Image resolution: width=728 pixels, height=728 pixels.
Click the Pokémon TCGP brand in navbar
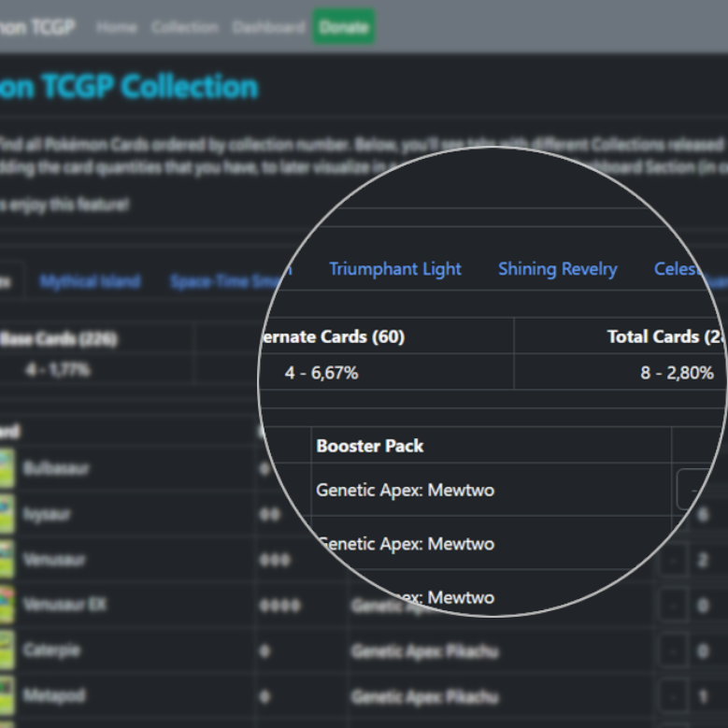[x=37, y=27]
